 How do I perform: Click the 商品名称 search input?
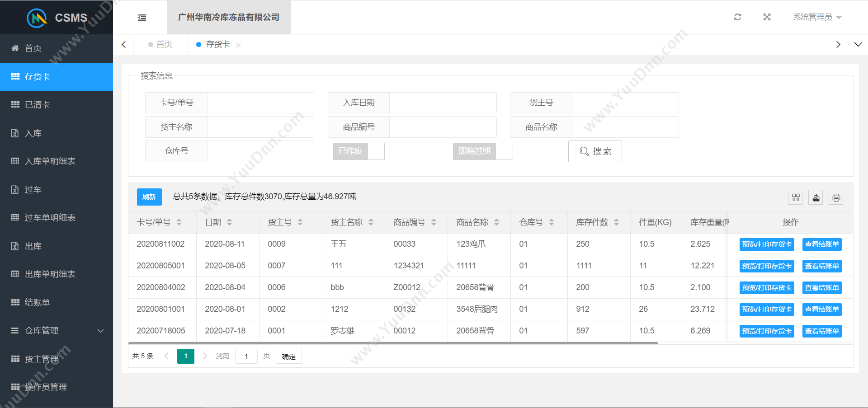click(625, 127)
